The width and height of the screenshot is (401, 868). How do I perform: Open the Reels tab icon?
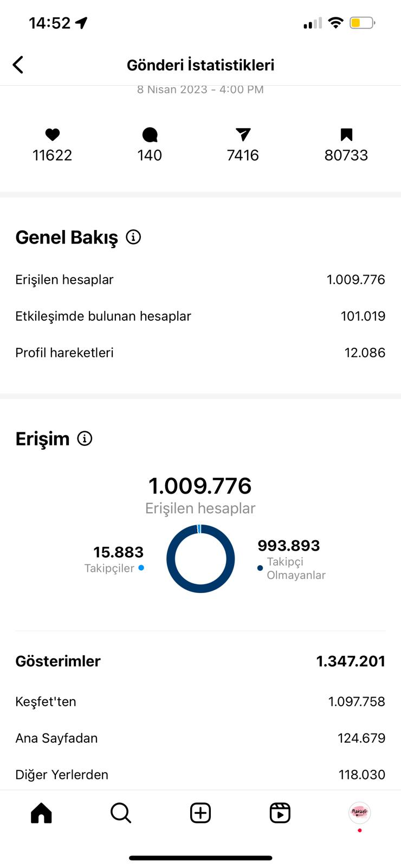pyautogui.click(x=280, y=813)
